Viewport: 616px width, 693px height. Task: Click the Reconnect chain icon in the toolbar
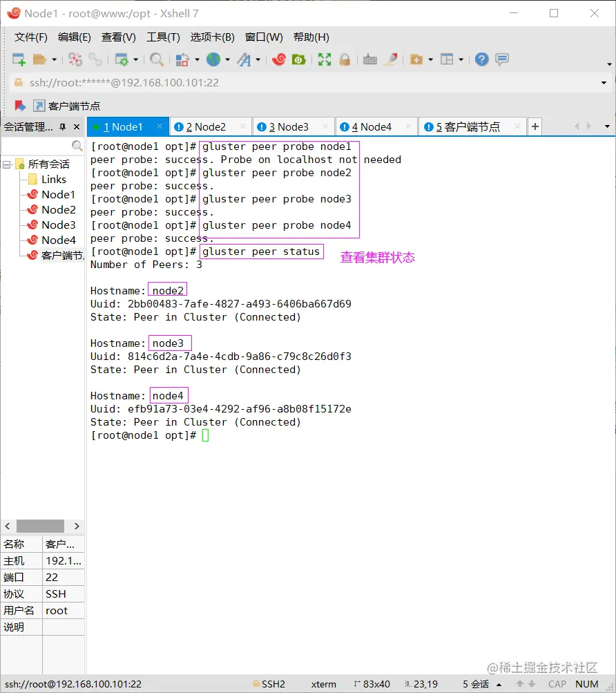tap(95, 59)
